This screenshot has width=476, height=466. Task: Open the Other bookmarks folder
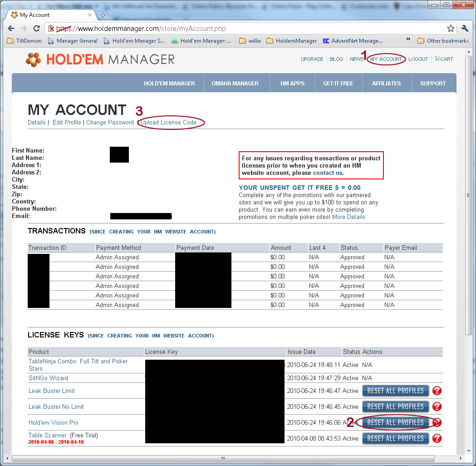[443, 41]
